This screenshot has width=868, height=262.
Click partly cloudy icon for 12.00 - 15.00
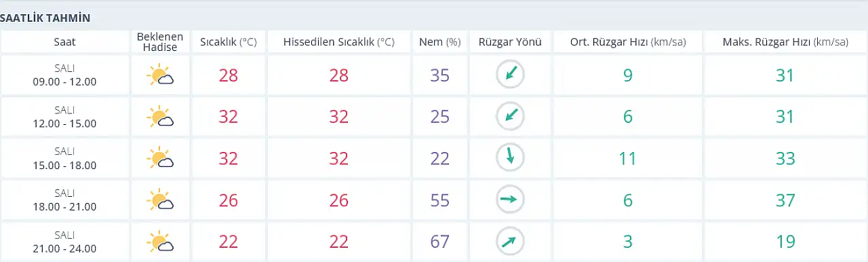point(160,117)
